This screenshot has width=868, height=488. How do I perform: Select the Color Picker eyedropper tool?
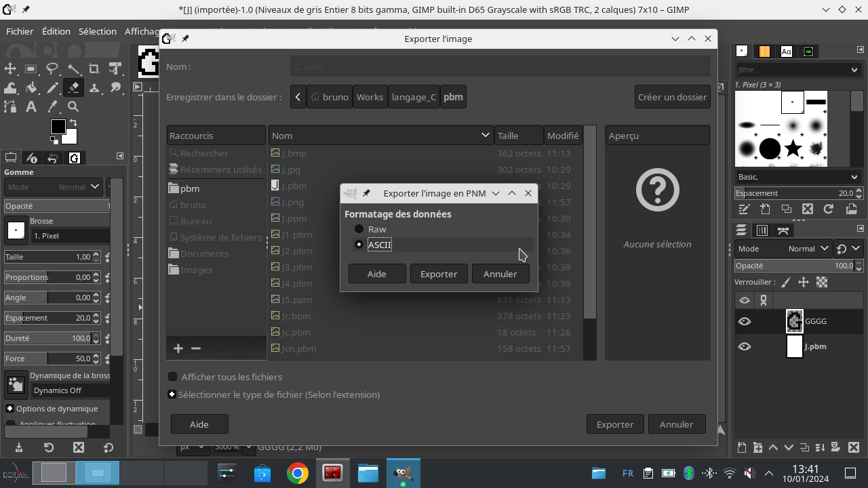click(52, 106)
